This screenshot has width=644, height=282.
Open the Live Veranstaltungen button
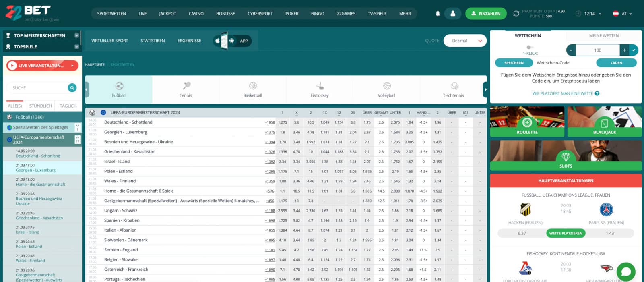tap(42, 65)
